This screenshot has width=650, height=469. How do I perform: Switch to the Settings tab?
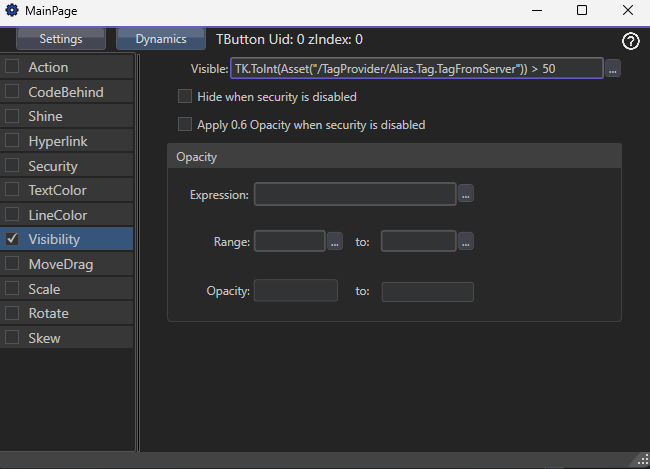[x=61, y=39]
